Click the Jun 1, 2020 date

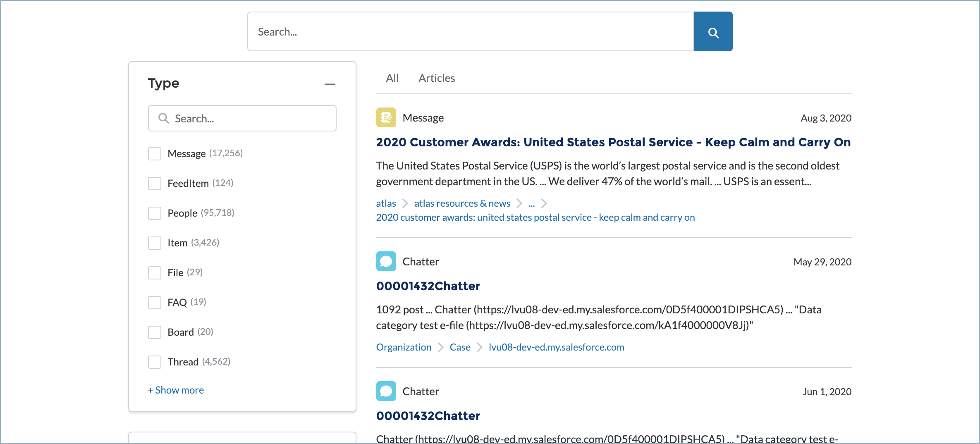coord(827,392)
